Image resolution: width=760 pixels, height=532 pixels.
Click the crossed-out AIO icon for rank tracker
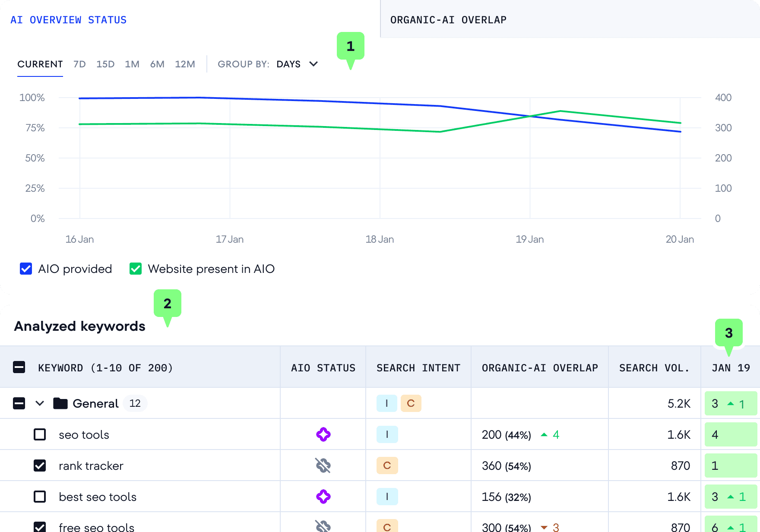pyautogui.click(x=323, y=465)
